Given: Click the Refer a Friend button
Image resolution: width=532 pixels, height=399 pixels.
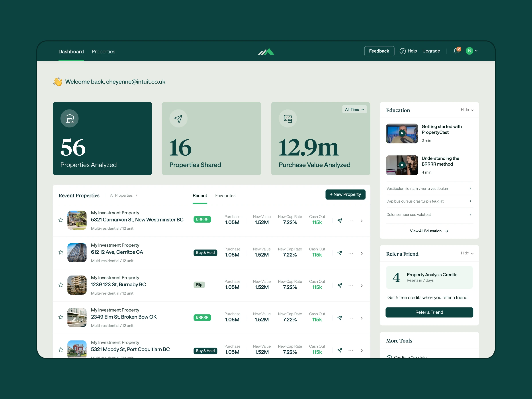Looking at the screenshot, I should pyautogui.click(x=429, y=312).
